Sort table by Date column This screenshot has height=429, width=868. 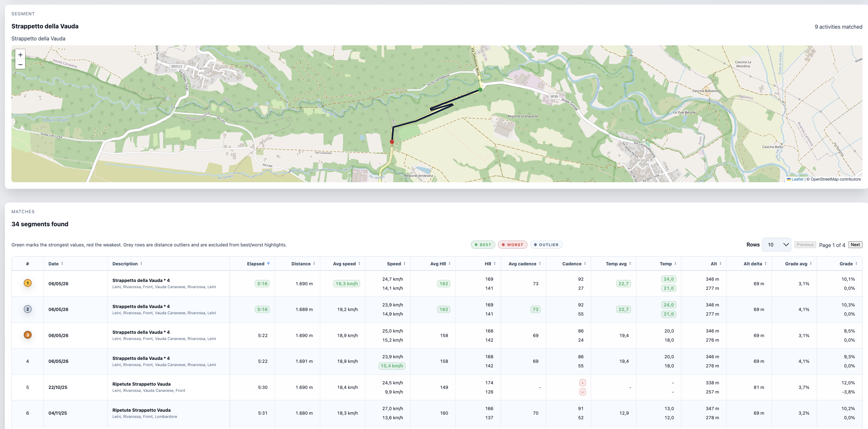point(56,263)
